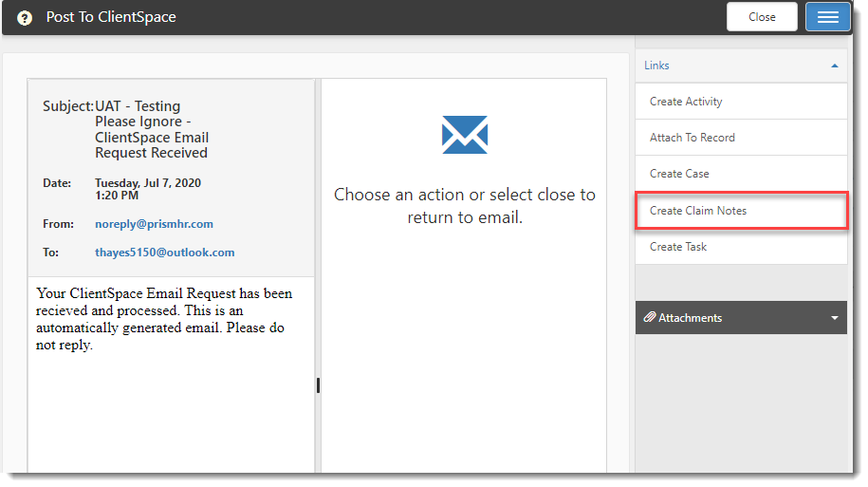Click the help question mark icon
Viewport: 868px width, 487px height.
(x=25, y=18)
